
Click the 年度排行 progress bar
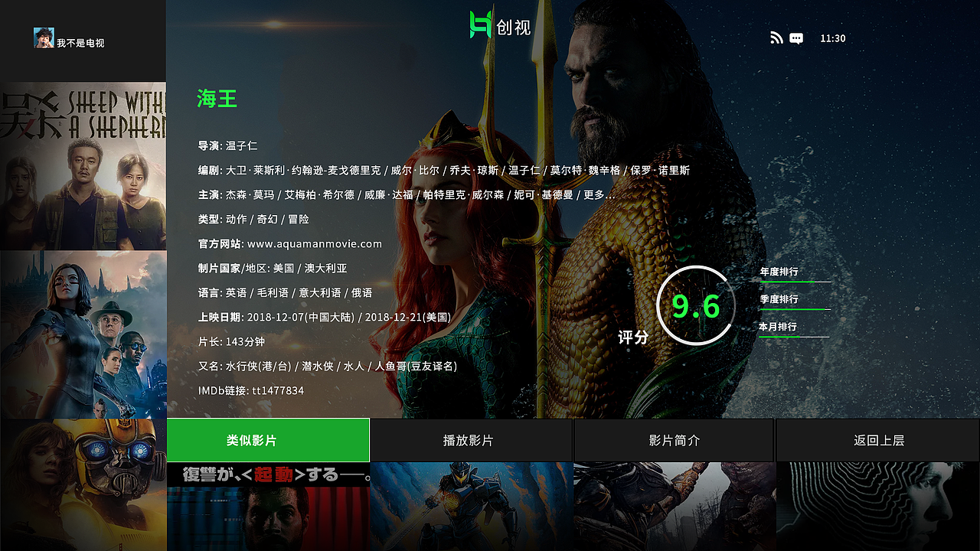point(795,282)
